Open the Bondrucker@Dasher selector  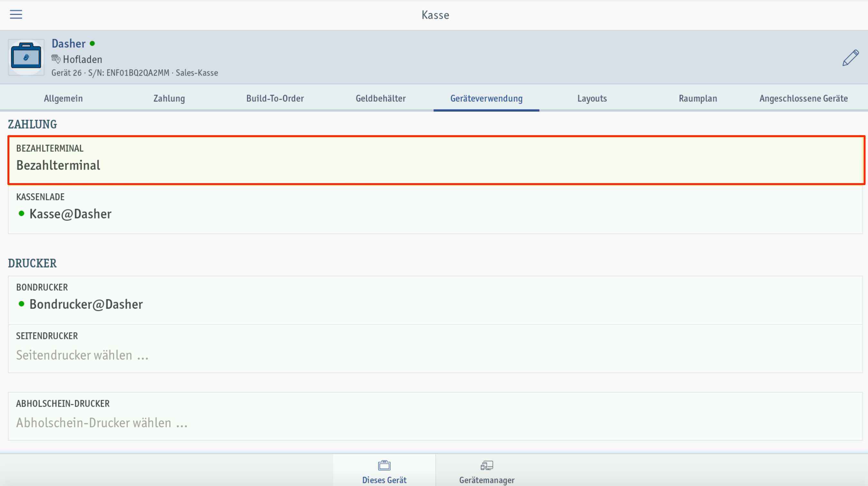click(x=435, y=300)
